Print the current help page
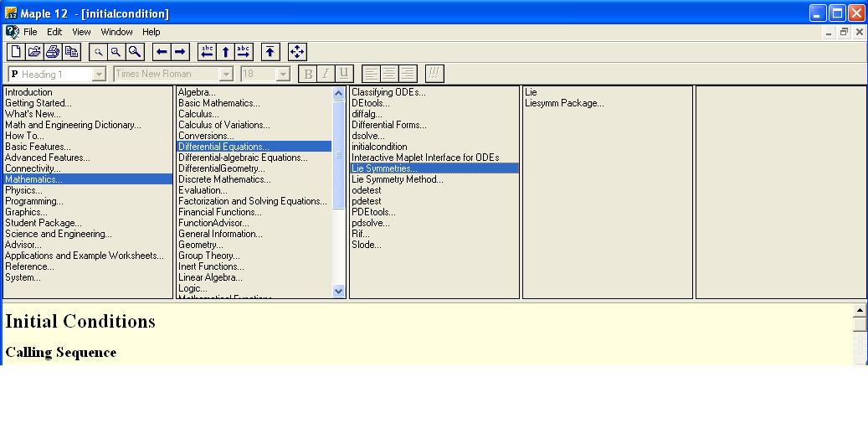The height and width of the screenshot is (429, 868). click(53, 52)
